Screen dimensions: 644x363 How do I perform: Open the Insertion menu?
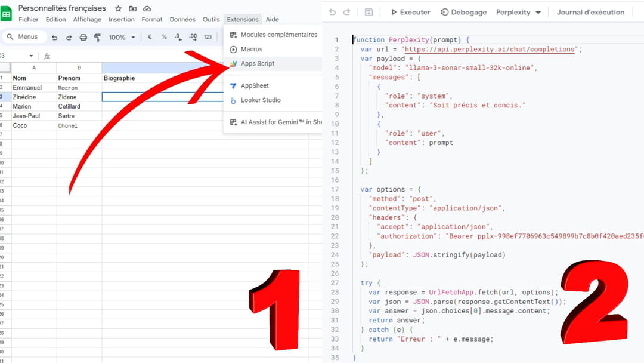(x=121, y=19)
